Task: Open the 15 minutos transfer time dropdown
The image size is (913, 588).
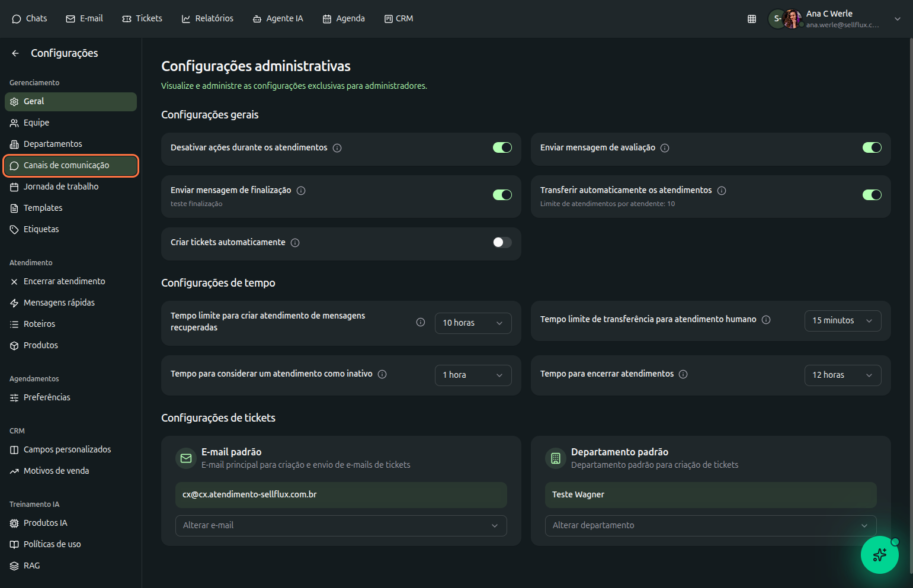Action: click(x=842, y=320)
